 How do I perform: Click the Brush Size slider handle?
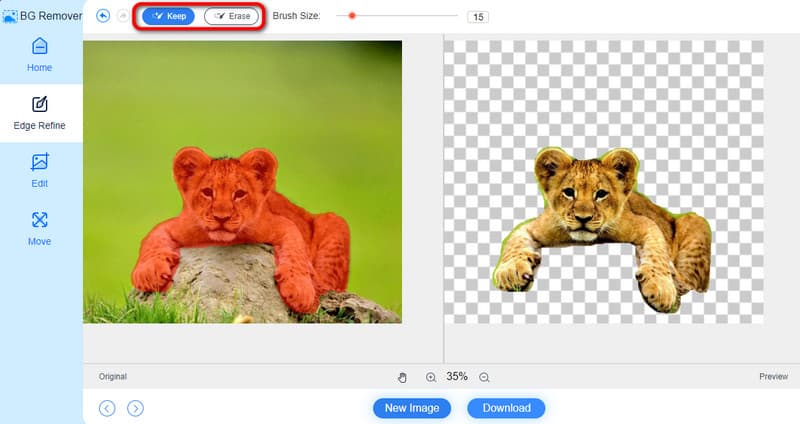click(352, 16)
